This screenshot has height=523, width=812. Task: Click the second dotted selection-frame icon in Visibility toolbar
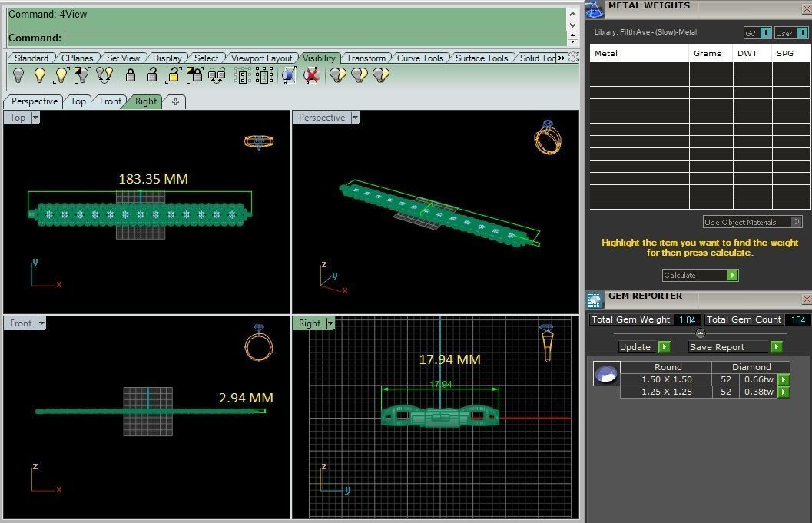click(264, 76)
